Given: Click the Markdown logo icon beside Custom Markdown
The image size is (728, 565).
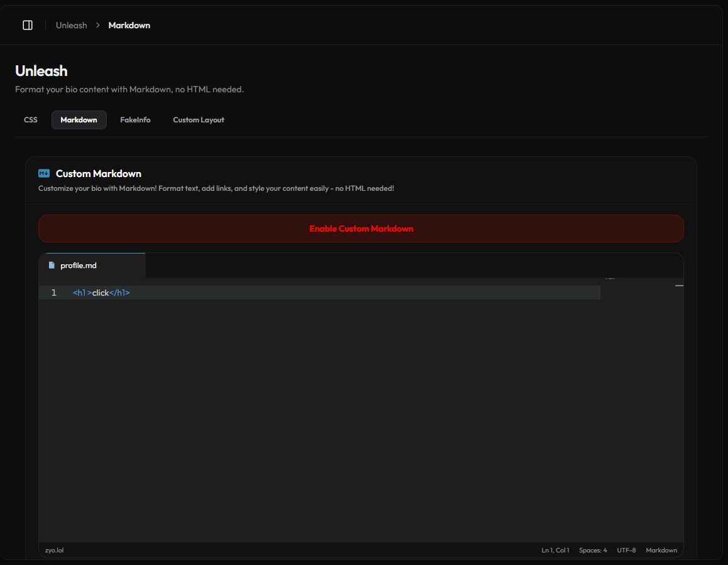Looking at the screenshot, I should [43, 173].
